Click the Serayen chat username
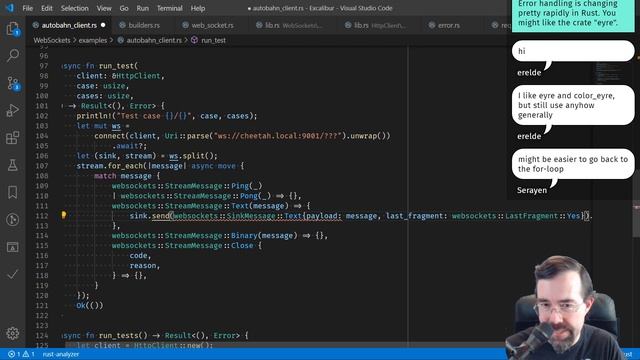The width and height of the screenshot is (640, 360). pyautogui.click(x=532, y=190)
